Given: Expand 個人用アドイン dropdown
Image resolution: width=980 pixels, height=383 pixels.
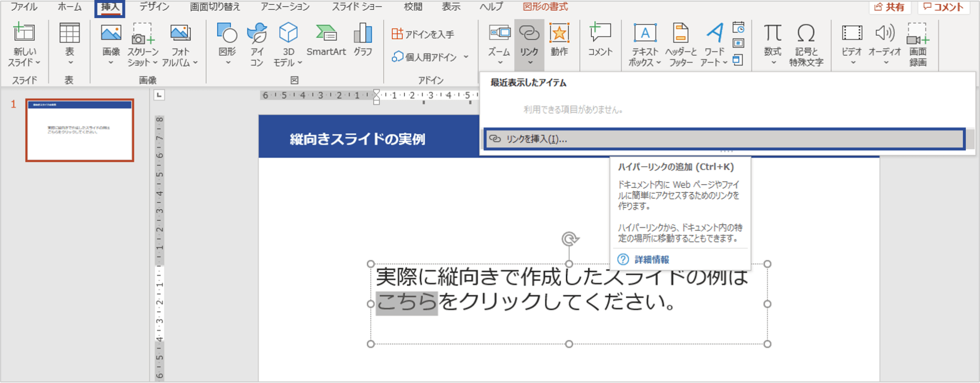Looking at the screenshot, I should pos(466,57).
